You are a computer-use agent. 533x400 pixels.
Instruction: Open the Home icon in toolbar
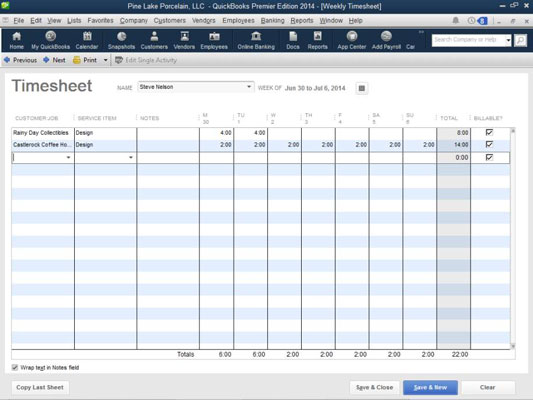coord(16,40)
